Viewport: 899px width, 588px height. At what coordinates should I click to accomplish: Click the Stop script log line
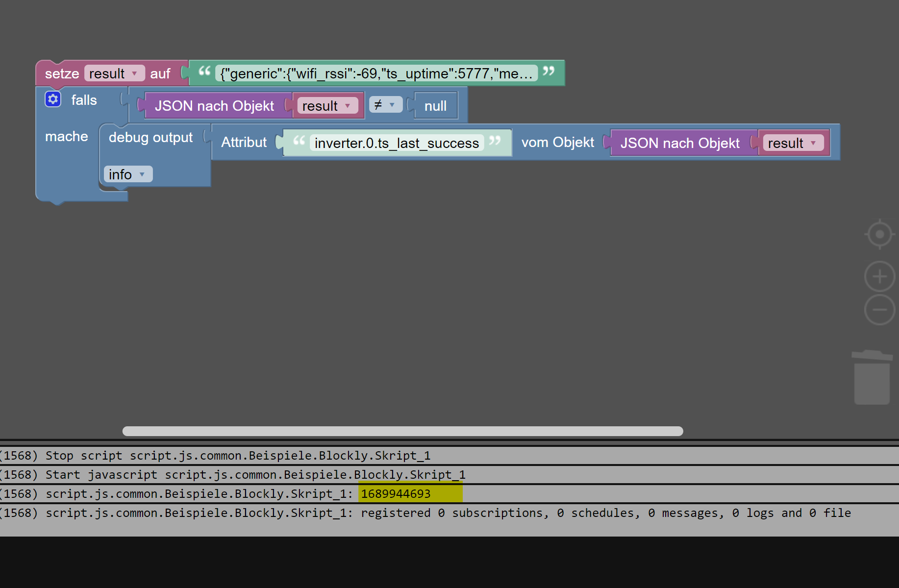pos(449,456)
